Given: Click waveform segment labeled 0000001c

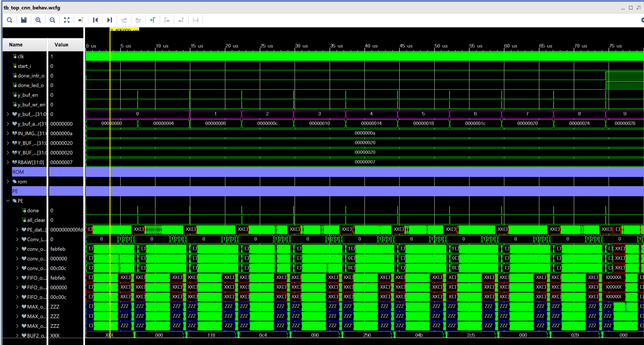Looking at the screenshot, I should (x=475, y=124).
